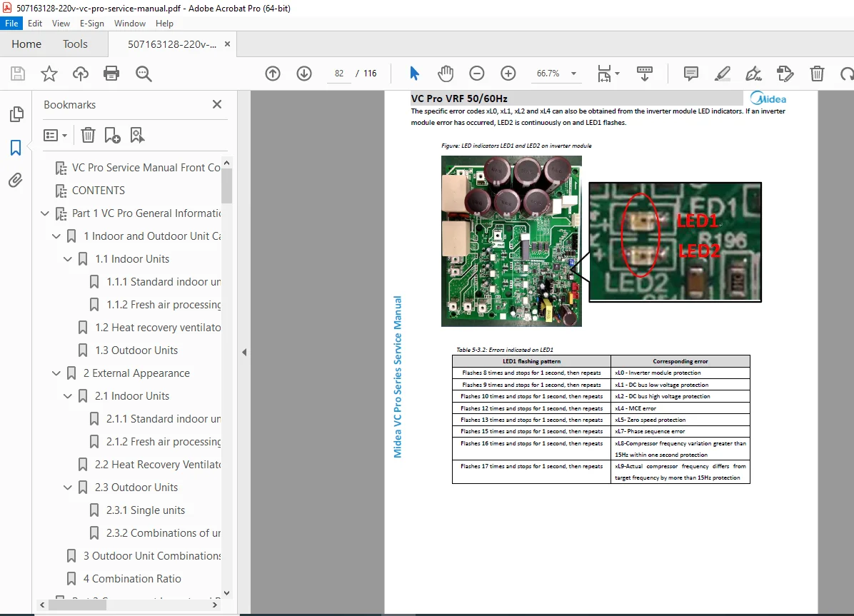Rotate page using the rotate icon
854x616 pixels.
pyautogui.click(x=847, y=74)
